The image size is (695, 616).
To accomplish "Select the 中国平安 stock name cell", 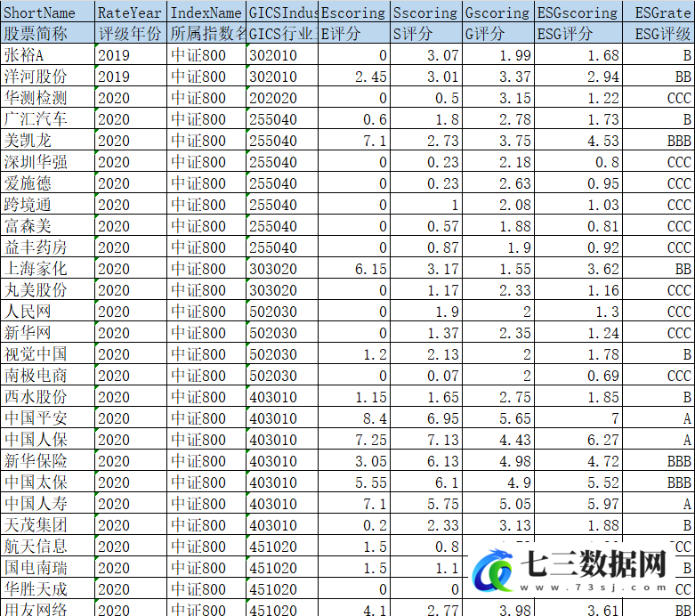I will [x=47, y=417].
